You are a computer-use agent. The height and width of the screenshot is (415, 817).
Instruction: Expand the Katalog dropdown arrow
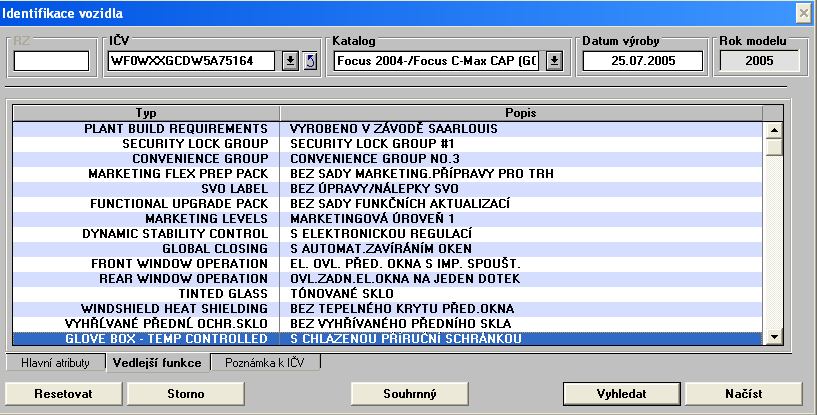pyautogui.click(x=555, y=61)
